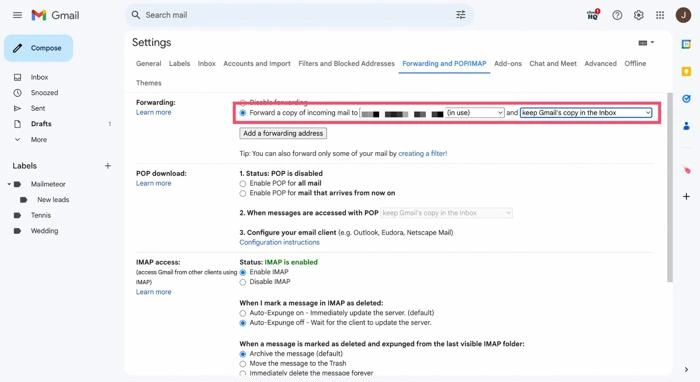Select Forward a copy of incoming mail
The width and height of the screenshot is (700, 382).
(243, 113)
